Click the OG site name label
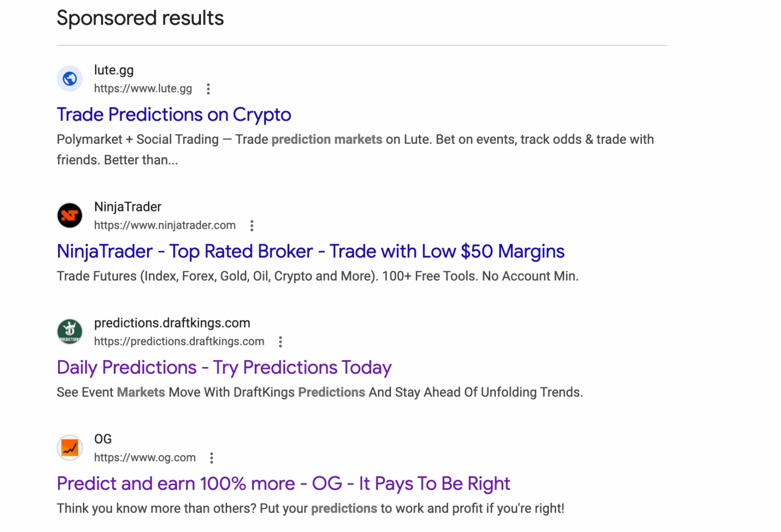Image resolution: width=781 pixels, height=532 pixels. tap(103, 439)
